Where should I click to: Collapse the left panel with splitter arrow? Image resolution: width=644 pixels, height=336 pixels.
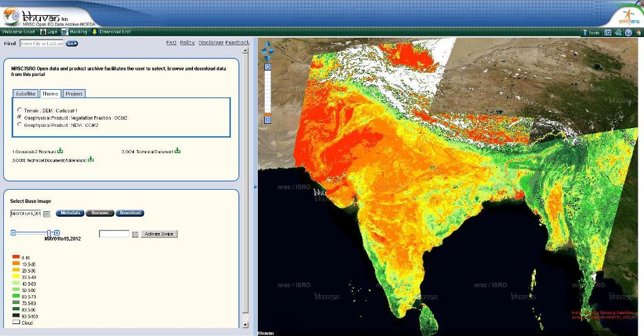click(255, 187)
